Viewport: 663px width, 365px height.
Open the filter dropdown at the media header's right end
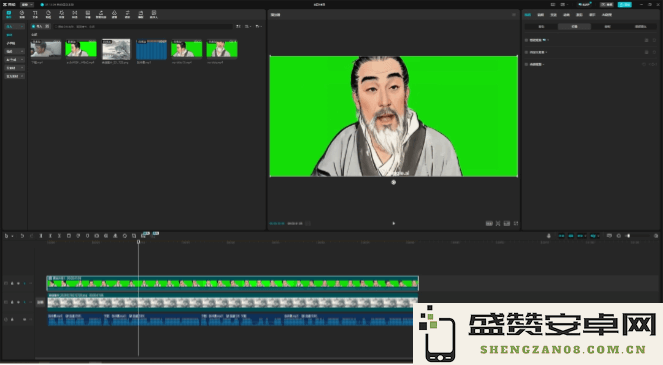tap(258, 27)
